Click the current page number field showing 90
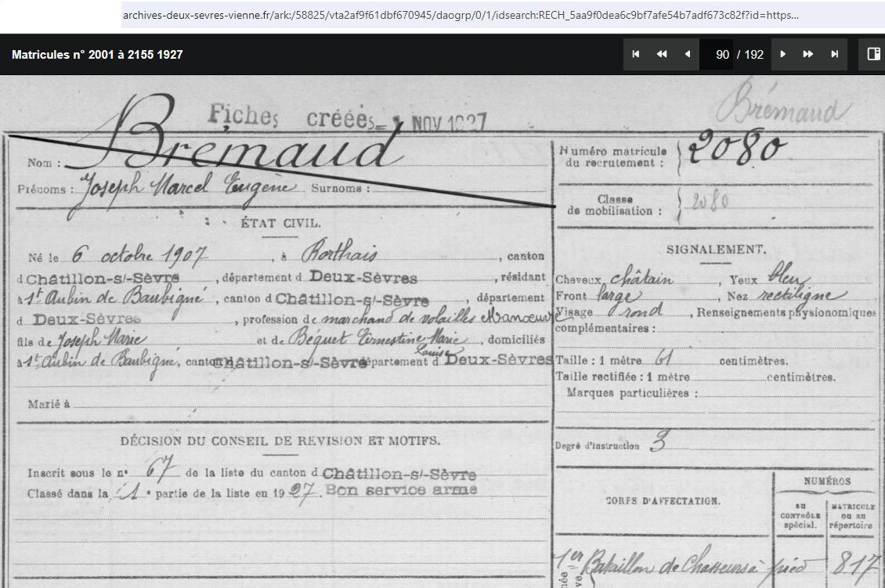Viewport: 885px width, 588px height. tap(717, 55)
